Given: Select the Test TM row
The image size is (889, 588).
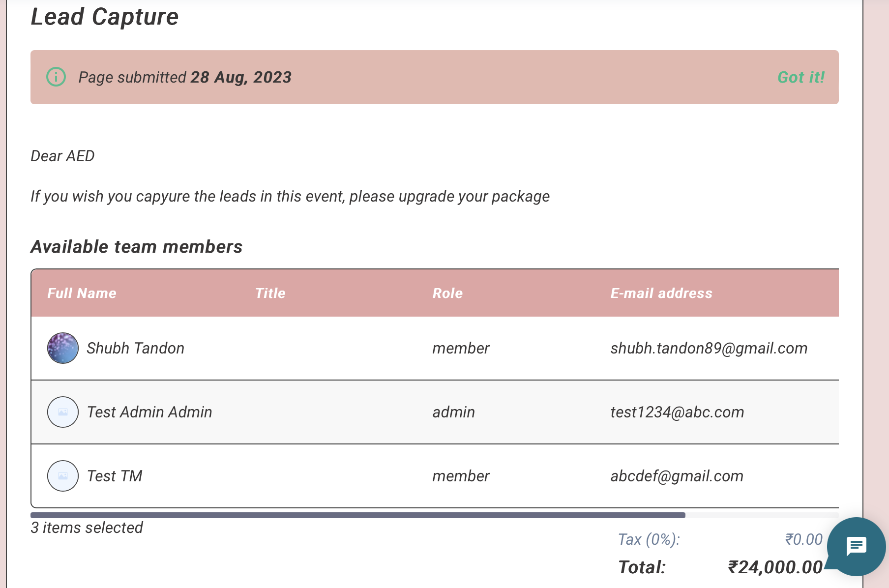Looking at the screenshot, I should [x=295, y=476].
